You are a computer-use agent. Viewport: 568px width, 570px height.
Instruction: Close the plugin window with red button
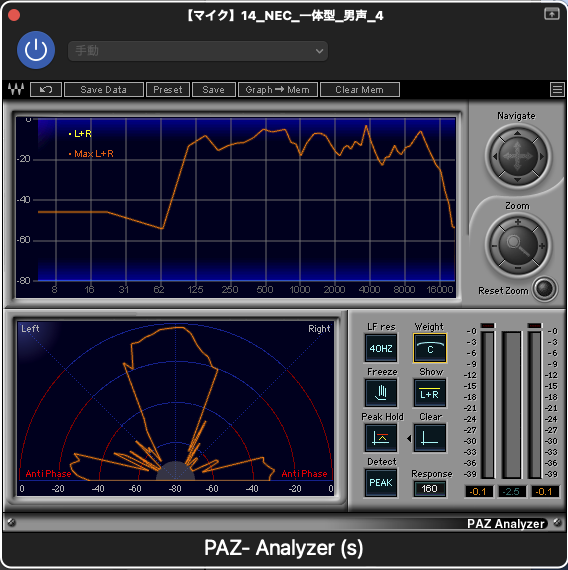(x=14, y=15)
